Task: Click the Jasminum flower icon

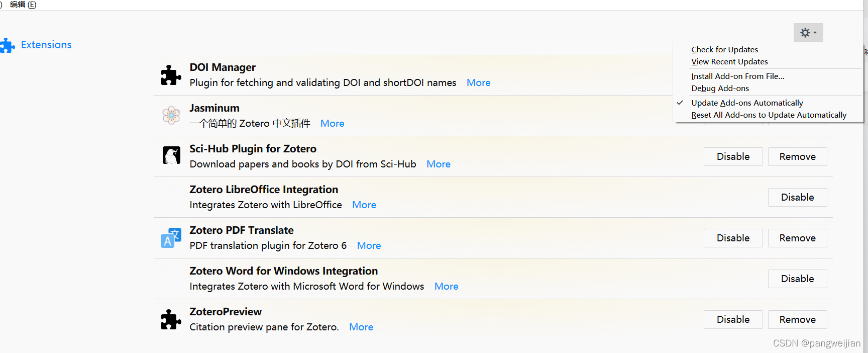Action: point(171,115)
